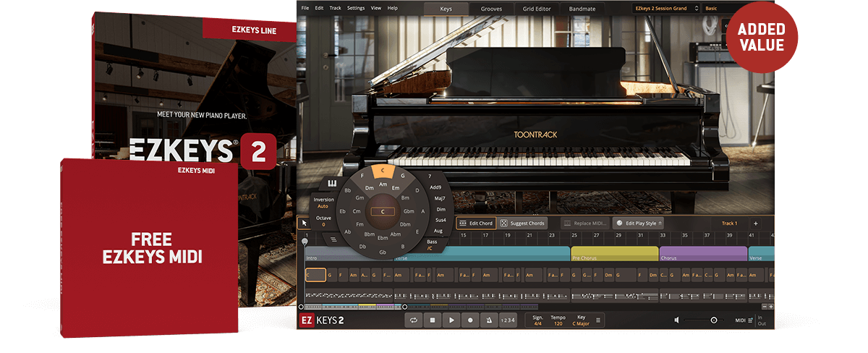Click the EZ Keys 2 logo
Screen dimensions: 868x353
322,320
